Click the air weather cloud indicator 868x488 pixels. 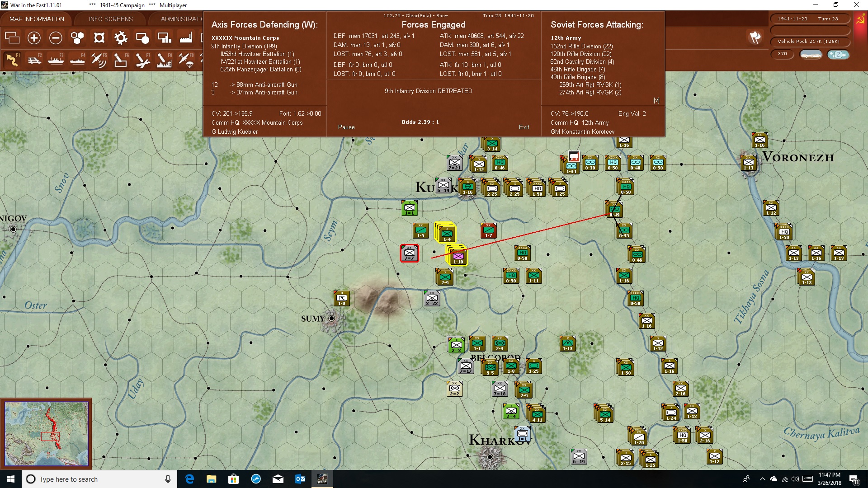[838, 54]
